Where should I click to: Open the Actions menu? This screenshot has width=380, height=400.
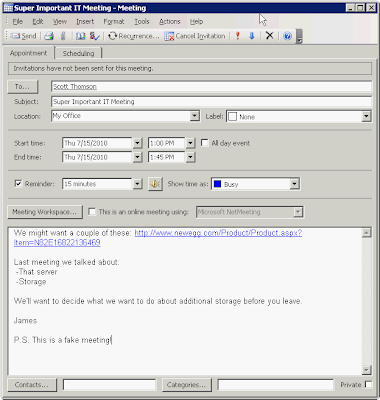click(170, 22)
